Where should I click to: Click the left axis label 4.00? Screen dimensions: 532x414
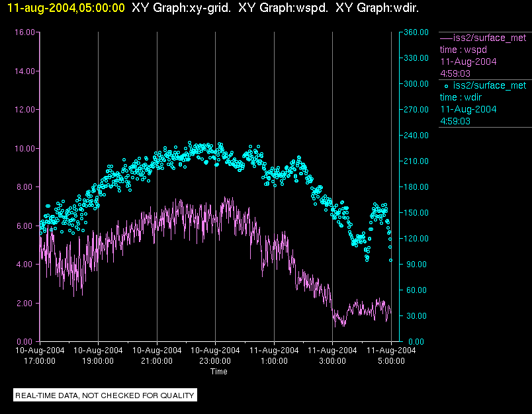tap(26, 264)
